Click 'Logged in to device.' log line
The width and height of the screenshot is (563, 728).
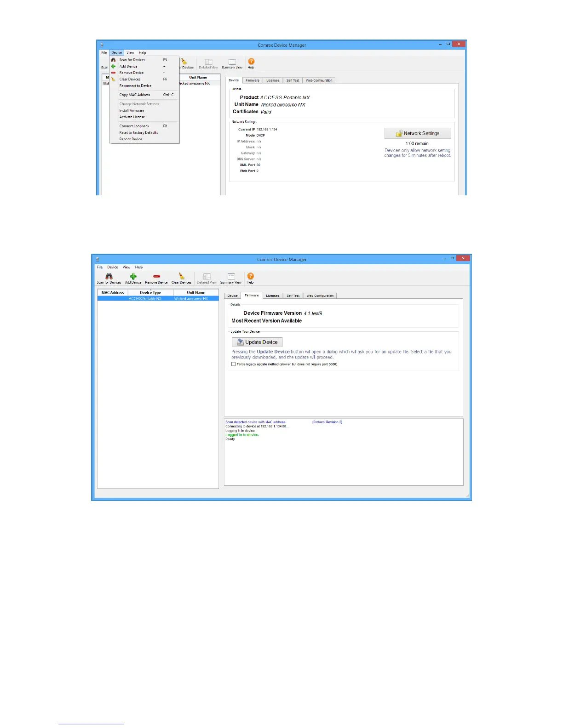242,435
